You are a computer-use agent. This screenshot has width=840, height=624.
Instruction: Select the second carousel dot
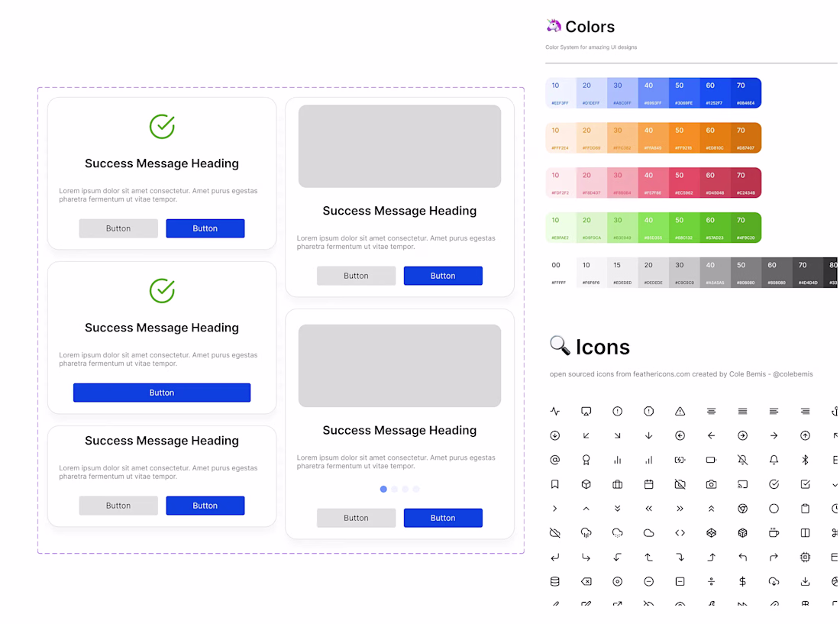click(394, 489)
